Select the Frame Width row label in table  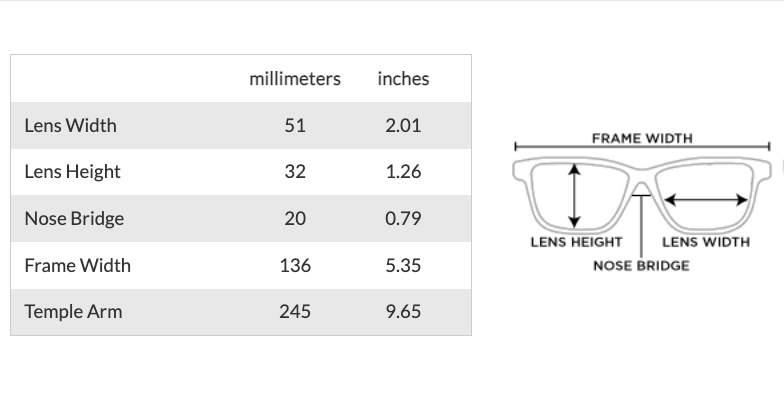(x=77, y=265)
